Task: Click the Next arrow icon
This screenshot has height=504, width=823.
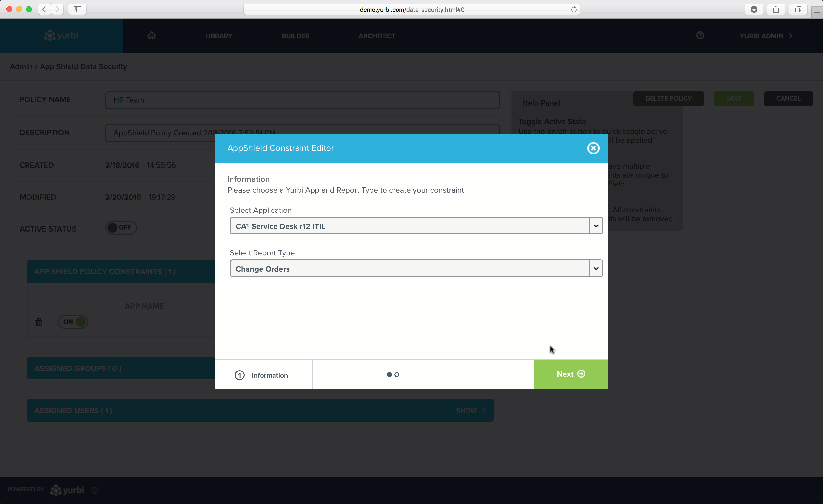Action: (581, 374)
